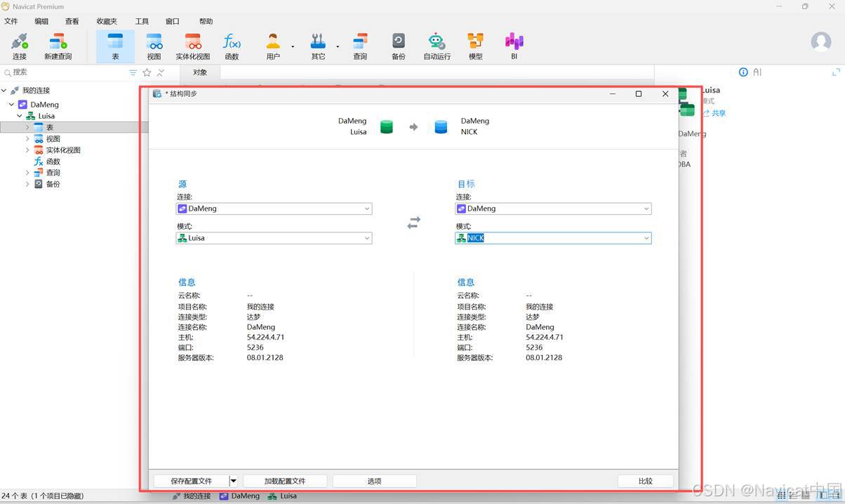Open the 视图 view toolbar icon

(x=154, y=46)
